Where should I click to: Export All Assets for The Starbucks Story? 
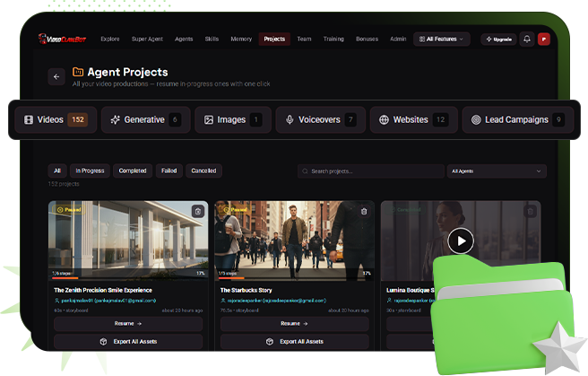(294, 342)
